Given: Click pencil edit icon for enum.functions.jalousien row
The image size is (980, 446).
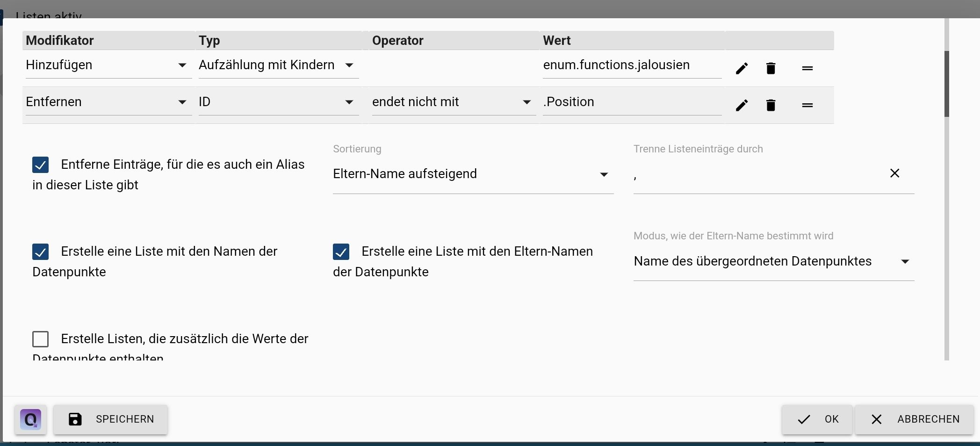Looking at the screenshot, I should coord(742,68).
